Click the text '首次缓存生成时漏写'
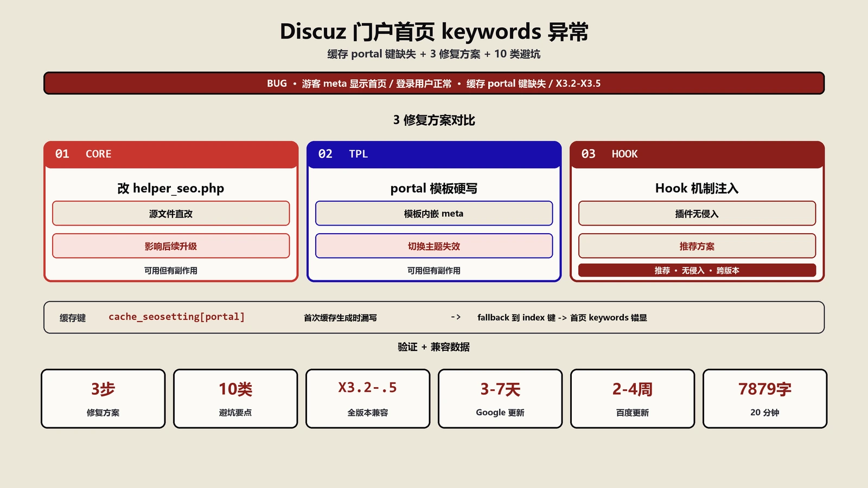 coord(340,318)
